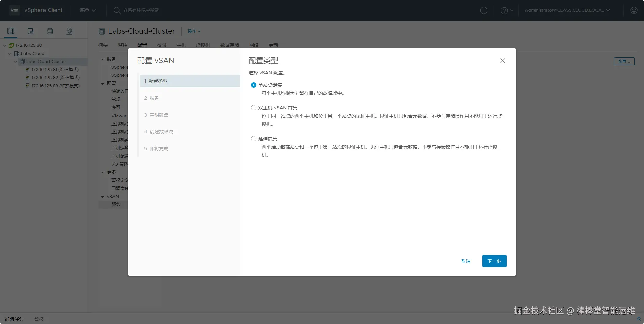
Task: Click host icon for 172.16.125.81
Action: 27,70
